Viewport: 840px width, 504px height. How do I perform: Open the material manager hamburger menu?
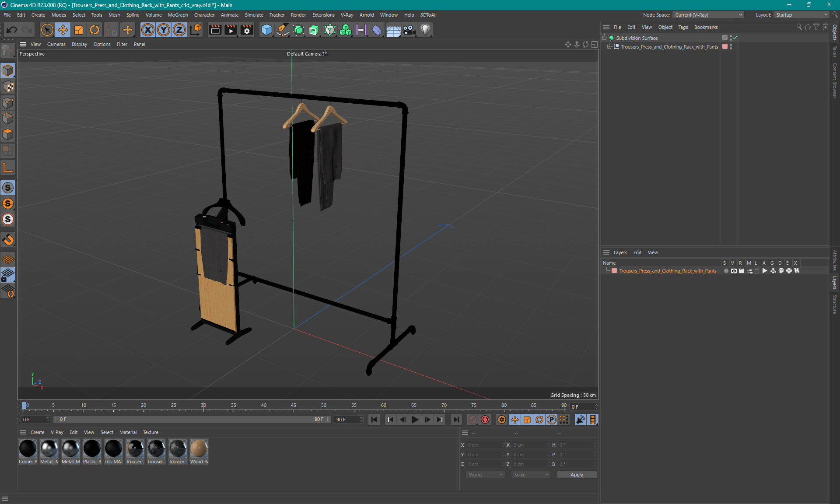click(x=23, y=432)
